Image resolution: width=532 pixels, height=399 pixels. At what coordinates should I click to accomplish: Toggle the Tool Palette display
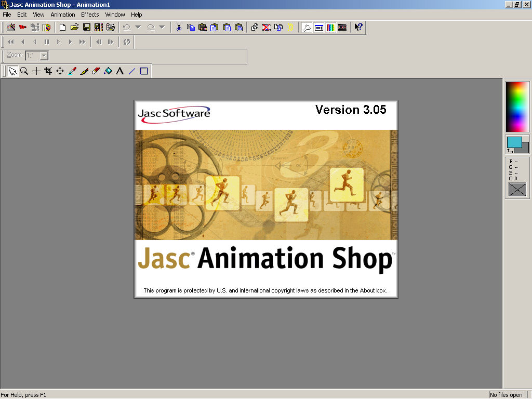point(307,27)
